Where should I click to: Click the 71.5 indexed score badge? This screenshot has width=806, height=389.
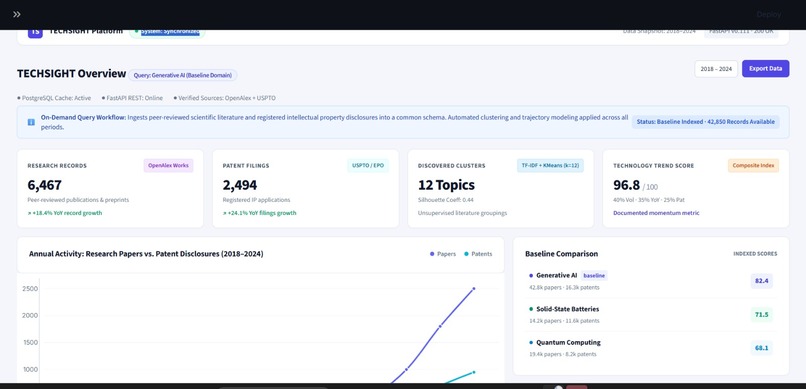click(x=761, y=314)
